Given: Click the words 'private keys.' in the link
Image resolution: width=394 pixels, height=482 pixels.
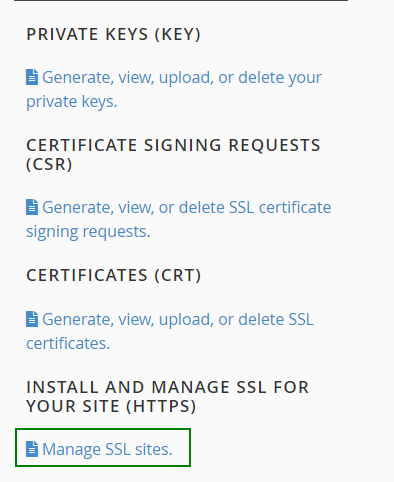Looking at the screenshot, I should pyautogui.click(x=72, y=102).
